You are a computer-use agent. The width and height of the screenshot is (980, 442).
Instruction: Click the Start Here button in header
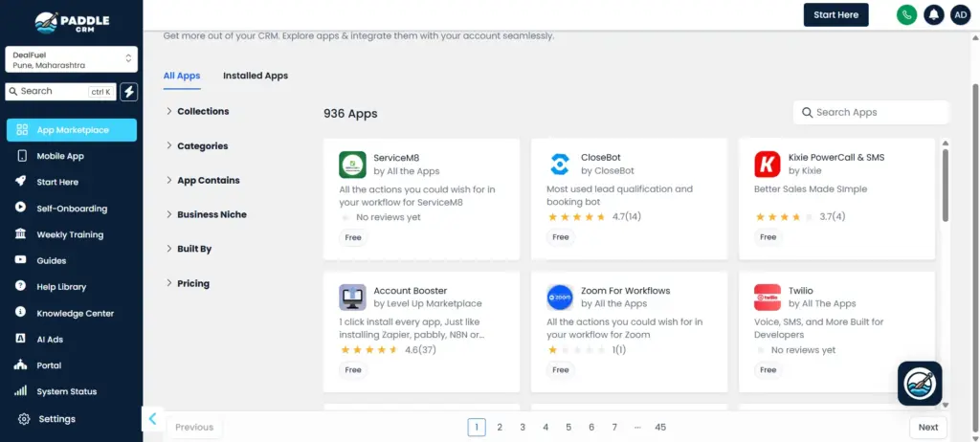(x=835, y=15)
